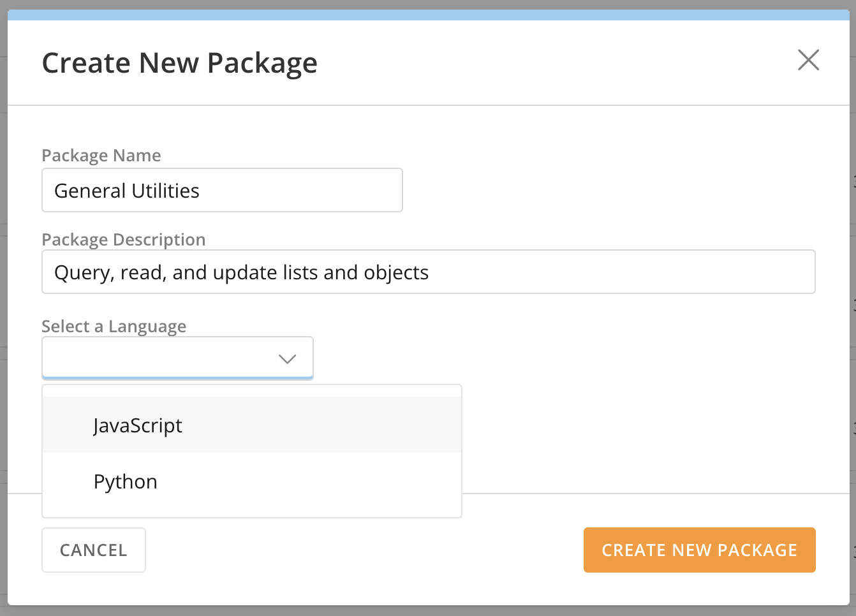The width and height of the screenshot is (856, 616).
Task: Click the "Package Description" field label
Action: coord(124,240)
